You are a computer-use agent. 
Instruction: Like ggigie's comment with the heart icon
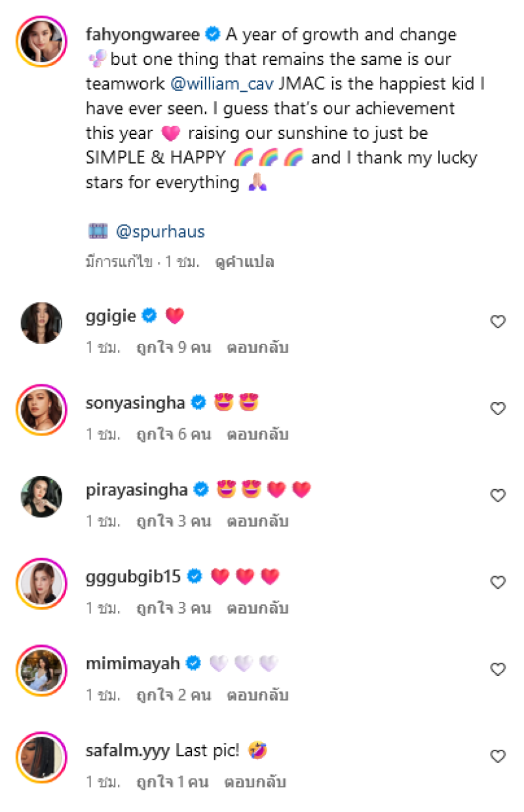498,322
